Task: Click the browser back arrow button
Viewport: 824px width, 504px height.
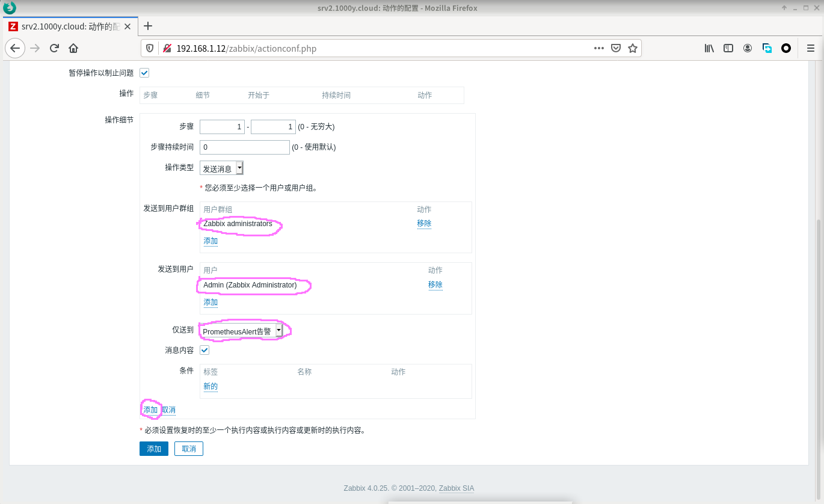Action: pos(15,48)
